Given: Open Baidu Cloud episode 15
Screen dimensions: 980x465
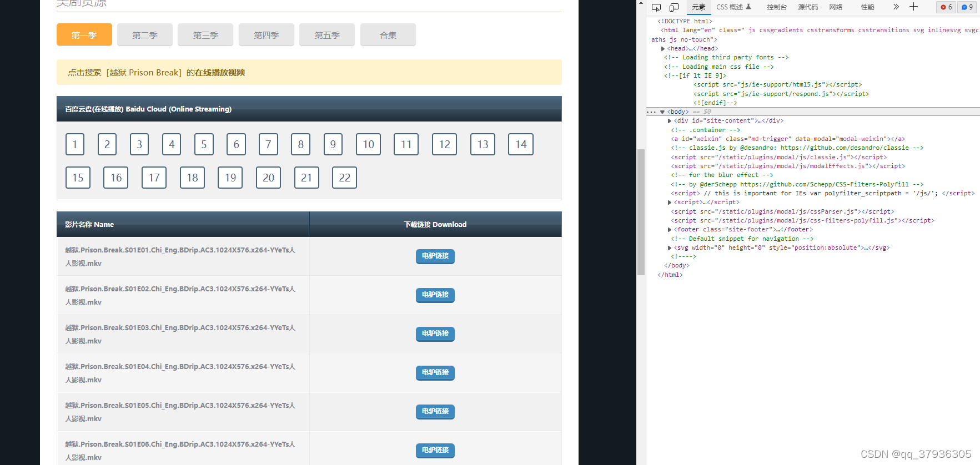Looking at the screenshot, I should click(x=78, y=178).
